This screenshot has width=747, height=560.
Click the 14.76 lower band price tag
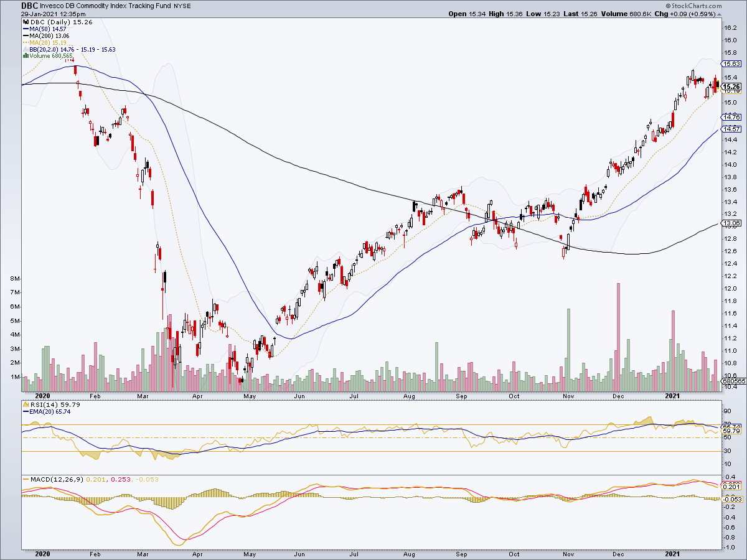[731, 117]
